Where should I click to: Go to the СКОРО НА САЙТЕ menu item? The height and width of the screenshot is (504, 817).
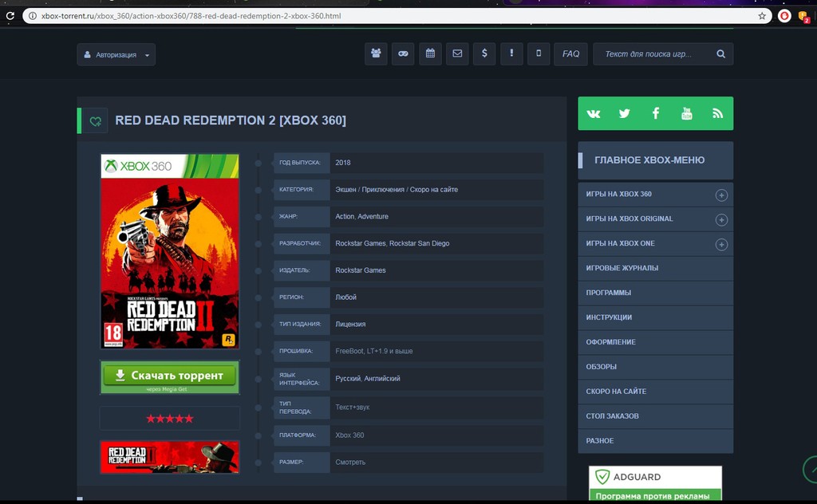pyautogui.click(x=656, y=391)
